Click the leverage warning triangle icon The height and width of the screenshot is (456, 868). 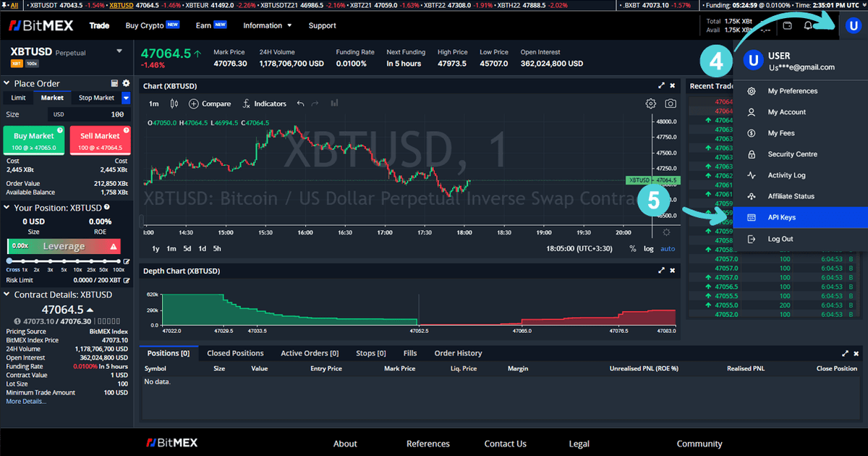click(114, 247)
